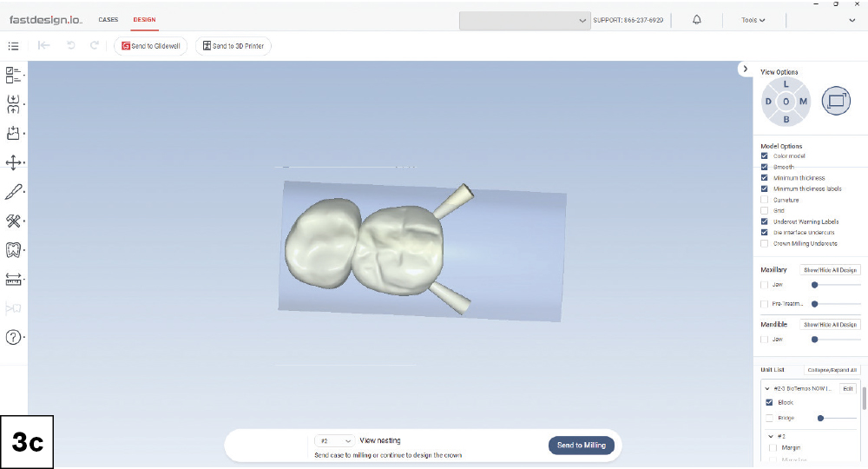Collapse the right options panel arrow
868x469 pixels.
click(745, 69)
